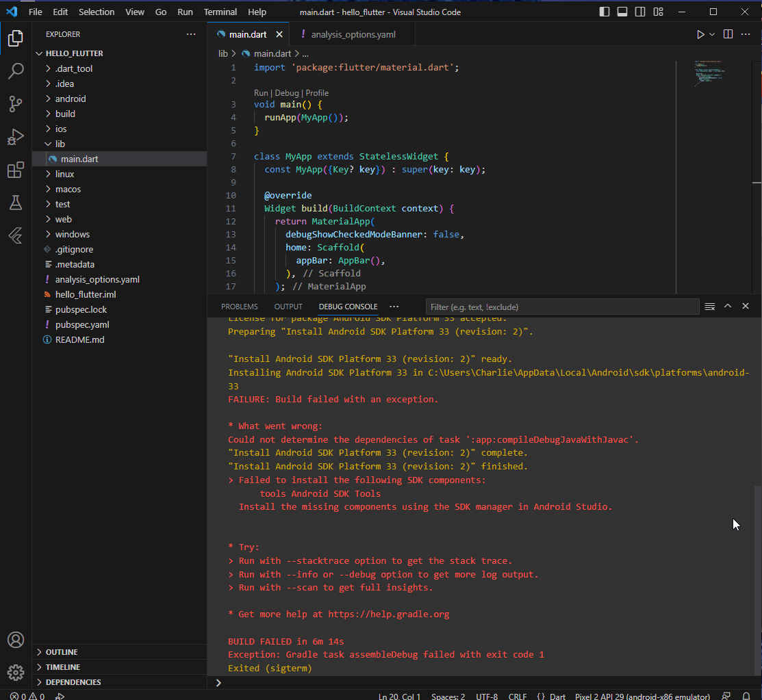The image size is (762, 700).
Task: Open the Flutter sidebar view
Action: click(x=16, y=235)
